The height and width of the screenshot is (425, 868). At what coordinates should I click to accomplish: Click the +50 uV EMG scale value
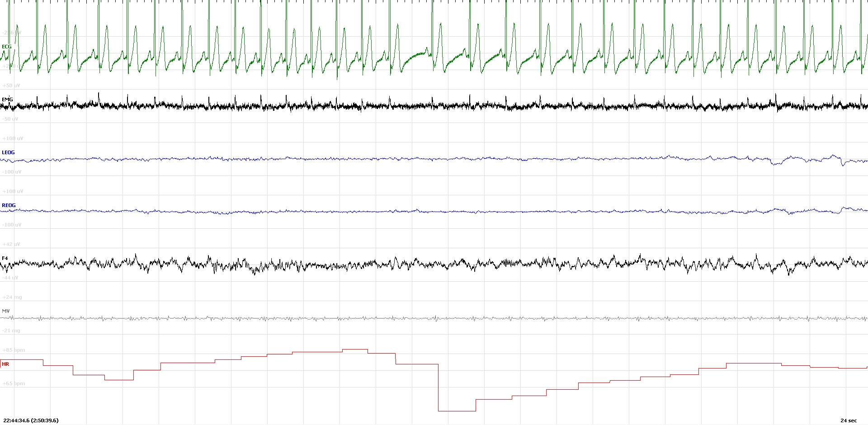[x=11, y=85]
